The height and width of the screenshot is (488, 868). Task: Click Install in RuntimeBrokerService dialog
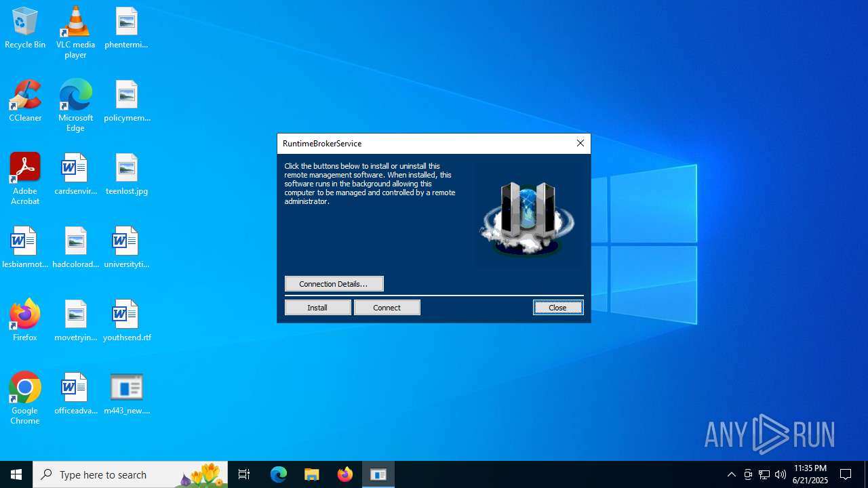click(x=317, y=308)
